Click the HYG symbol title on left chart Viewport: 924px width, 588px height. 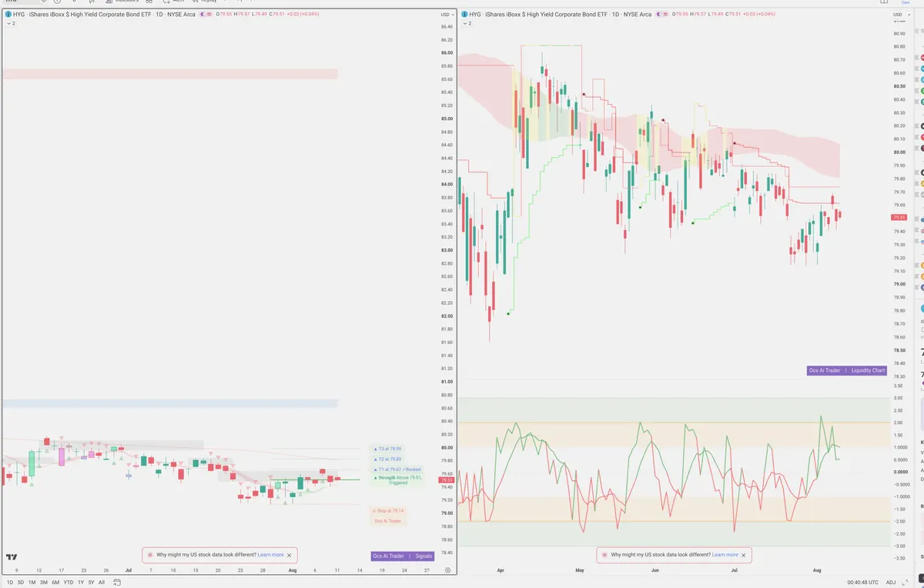(104, 15)
